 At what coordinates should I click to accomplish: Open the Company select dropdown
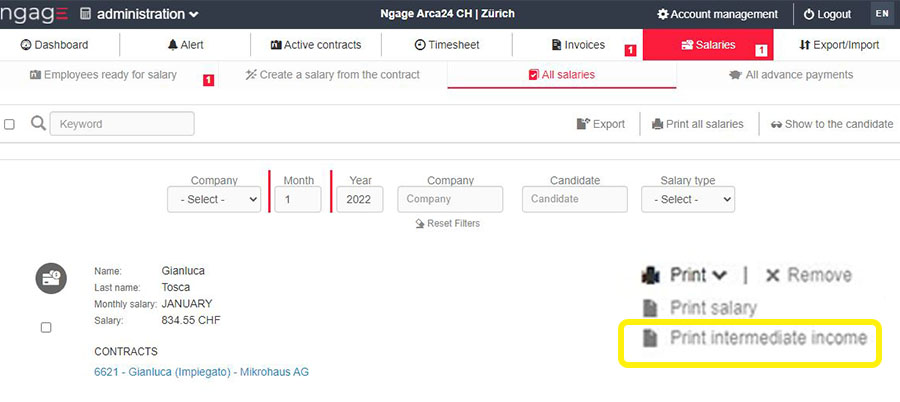[214, 199]
